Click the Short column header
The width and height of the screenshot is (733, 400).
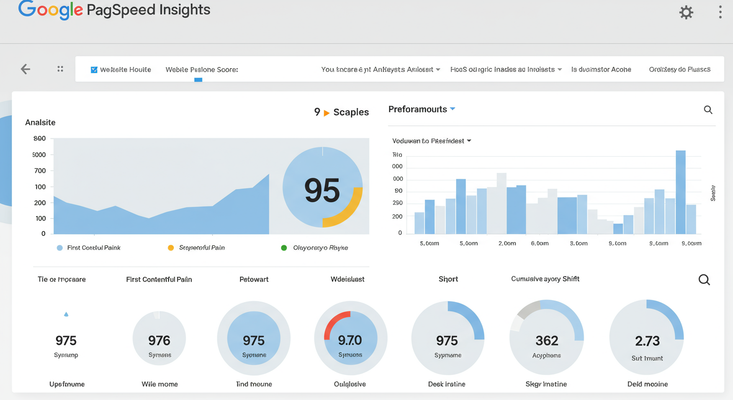pyautogui.click(x=448, y=279)
